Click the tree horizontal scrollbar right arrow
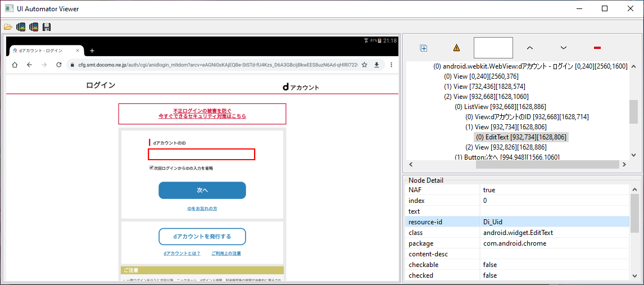644x285 pixels. (624, 164)
